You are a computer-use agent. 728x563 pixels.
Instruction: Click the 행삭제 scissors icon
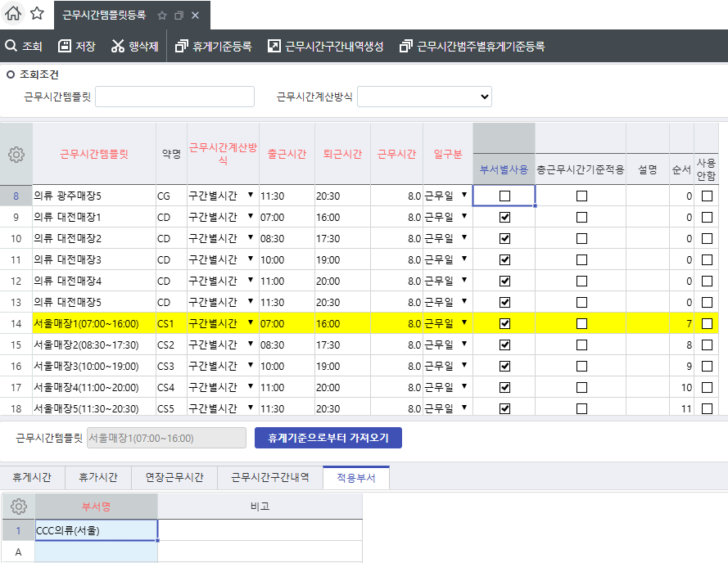tap(118, 47)
